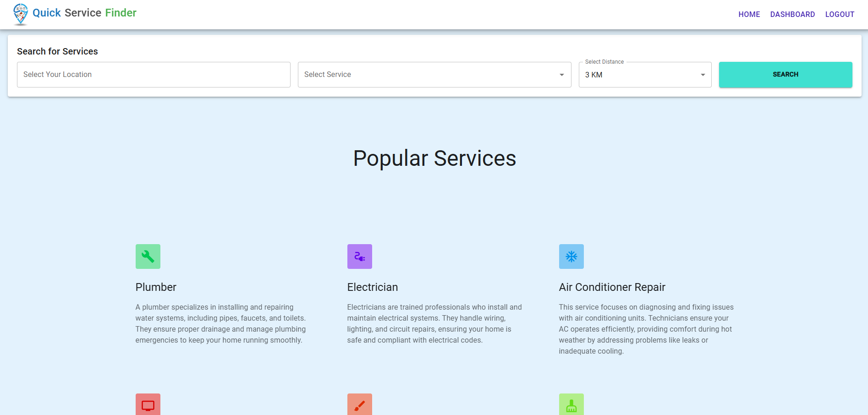This screenshot has width=868, height=415.
Task: Click the Popular Services heading
Action: 434,158
